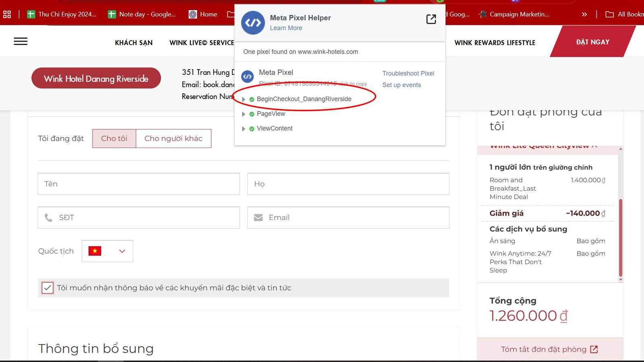The width and height of the screenshot is (644, 362).
Task: Show more bookmarks chevron
Action: click(x=584, y=14)
